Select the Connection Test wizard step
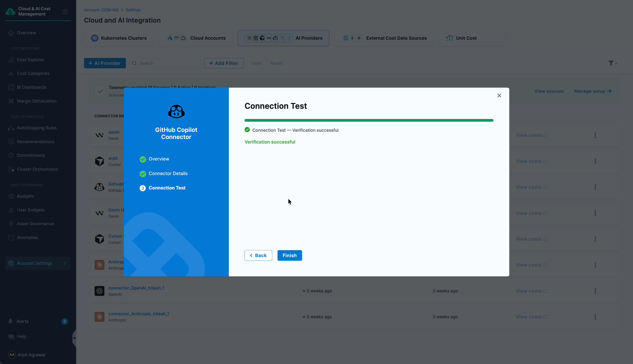Viewport: 633px width, 364px height. coord(163,188)
